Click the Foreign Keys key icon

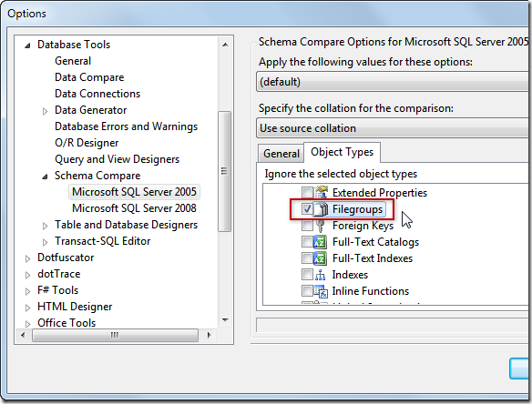320,226
